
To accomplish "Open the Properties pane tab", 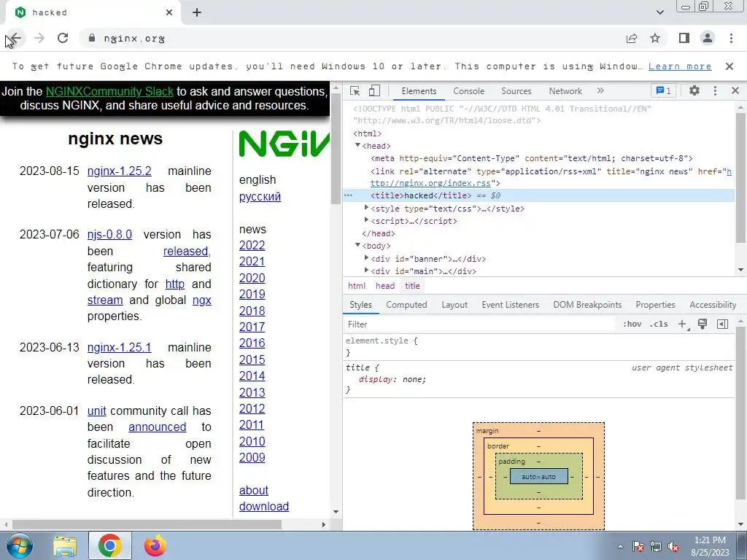I will coord(655,305).
